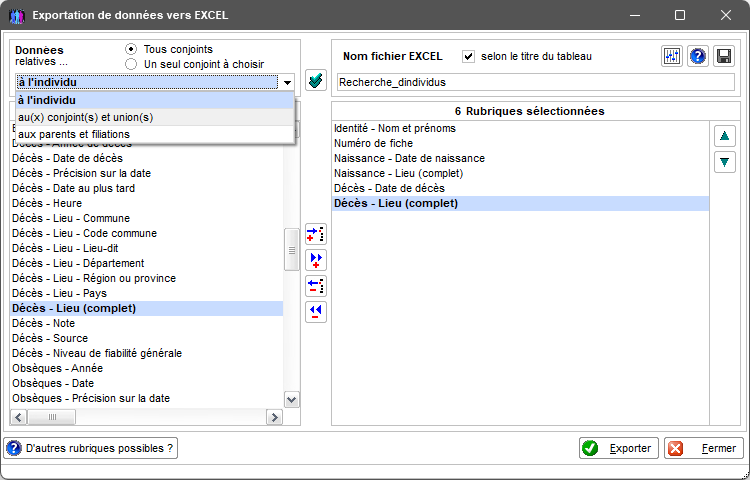Select the 'Tous conjoints' radio button

pyautogui.click(x=131, y=49)
